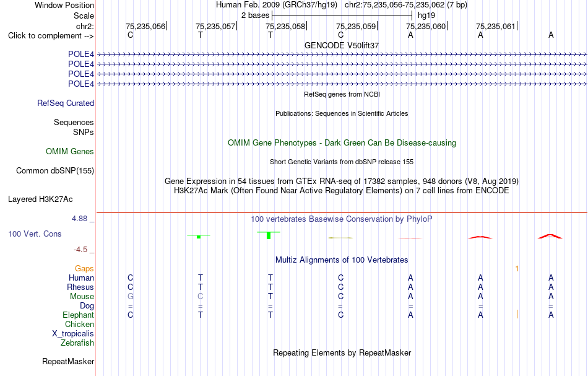This screenshot has width=588, height=376.
Task: Open the OMIM Genes track label
Action: tap(70, 152)
